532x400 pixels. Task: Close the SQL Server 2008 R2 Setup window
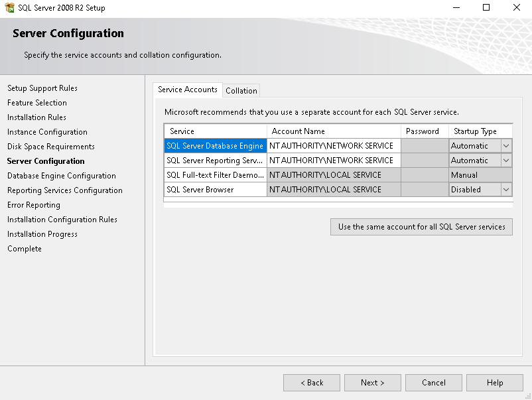point(516,7)
